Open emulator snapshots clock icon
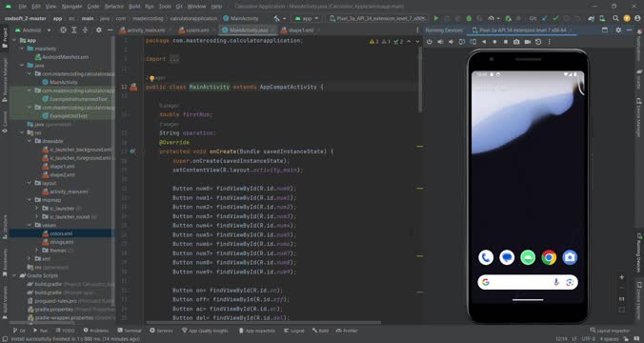The image size is (644, 343). (538, 42)
